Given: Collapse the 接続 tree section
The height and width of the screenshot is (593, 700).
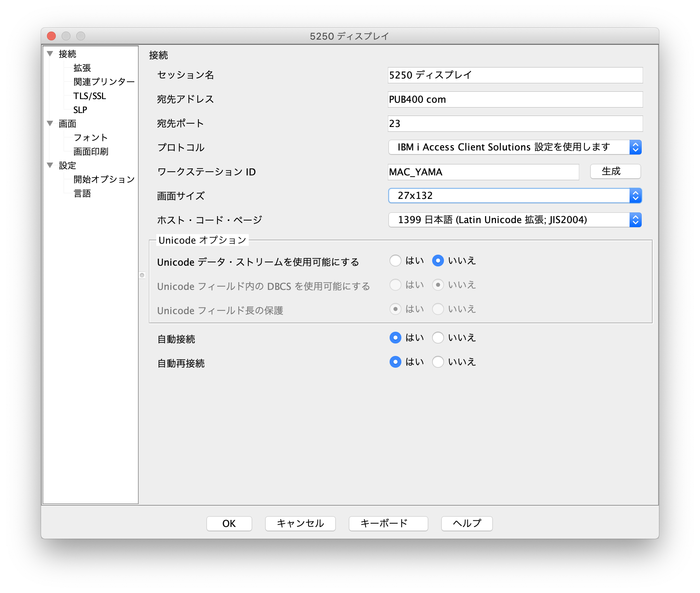Looking at the screenshot, I should [50, 54].
